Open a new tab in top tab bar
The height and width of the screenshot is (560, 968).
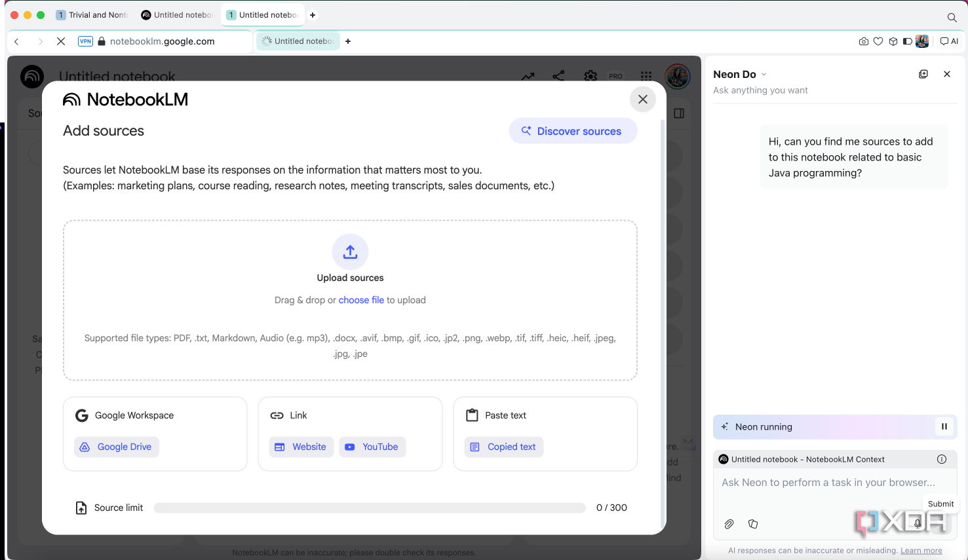point(313,15)
